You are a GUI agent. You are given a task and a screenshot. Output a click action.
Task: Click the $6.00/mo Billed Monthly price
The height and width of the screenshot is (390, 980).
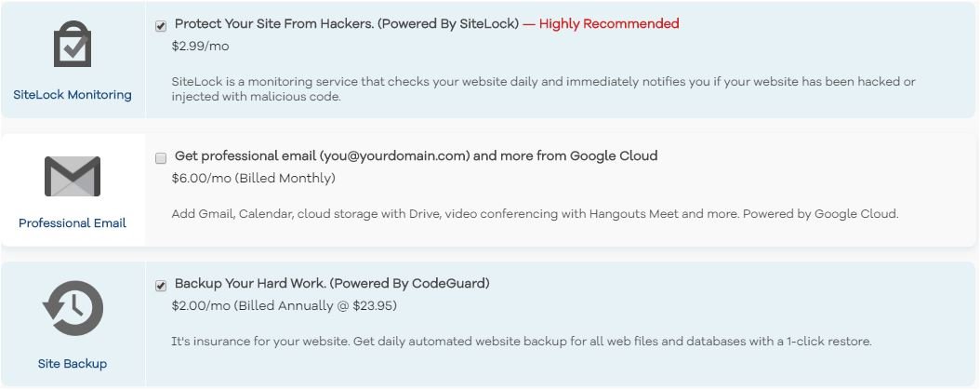pos(254,179)
